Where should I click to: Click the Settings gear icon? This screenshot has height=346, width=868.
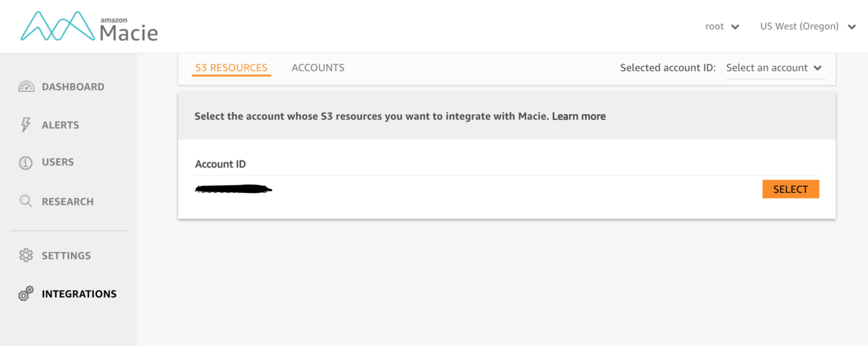26,256
